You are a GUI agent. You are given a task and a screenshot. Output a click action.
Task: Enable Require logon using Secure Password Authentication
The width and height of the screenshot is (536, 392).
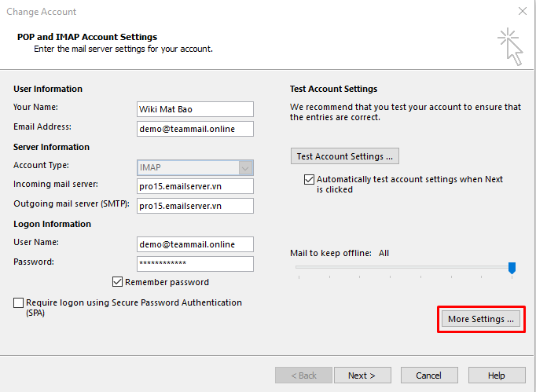coord(19,303)
